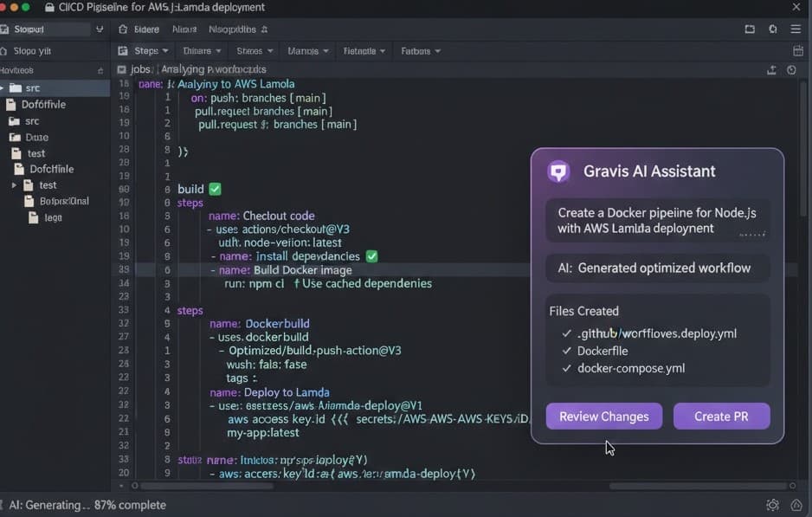The width and height of the screenshot is (812, 517).
Task: Expand the top src folder in tree
Action: 3,88
